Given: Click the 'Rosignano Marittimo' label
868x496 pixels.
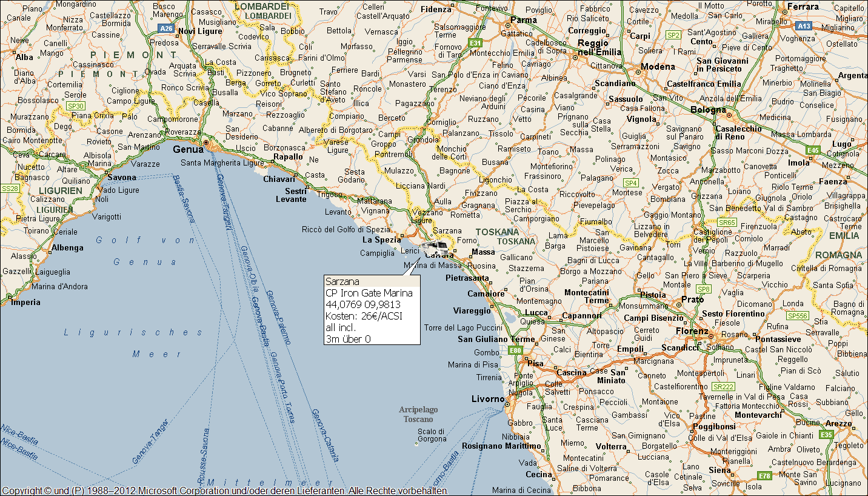Looking at the screenshot, I should pyautogui.click(x=501, y=446).
